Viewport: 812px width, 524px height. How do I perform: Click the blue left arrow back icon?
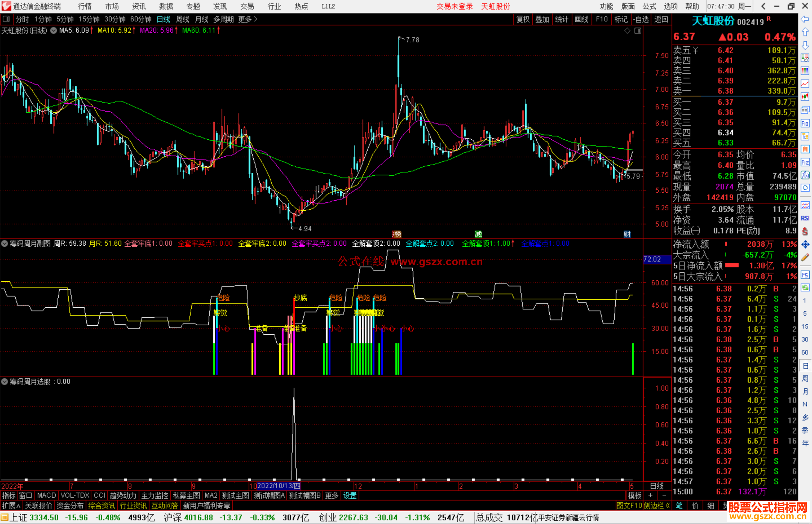tap(805, 19)
